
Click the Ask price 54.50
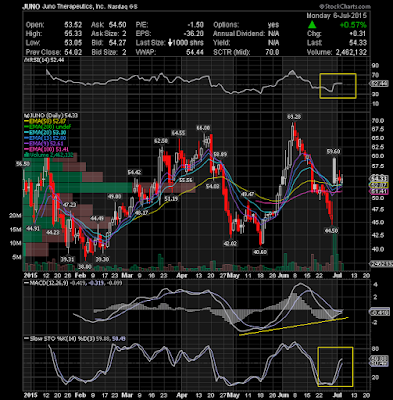click(117, 25)
